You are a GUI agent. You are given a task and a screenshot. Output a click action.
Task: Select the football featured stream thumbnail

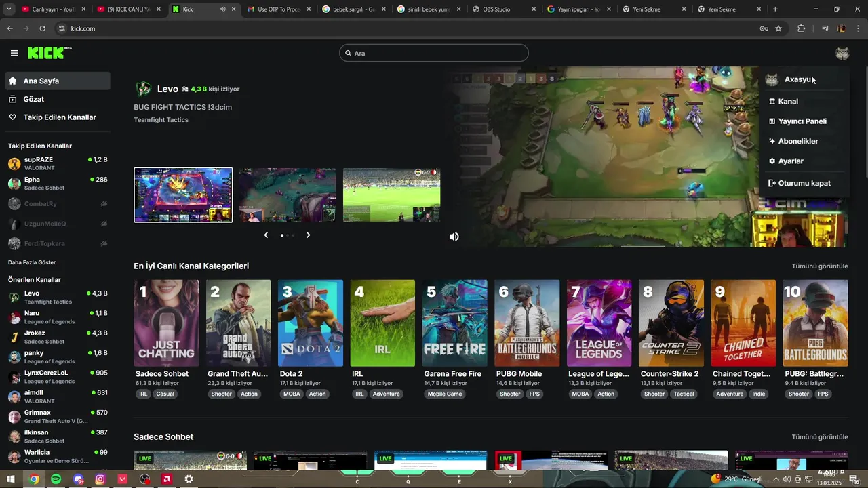(391, 195)
